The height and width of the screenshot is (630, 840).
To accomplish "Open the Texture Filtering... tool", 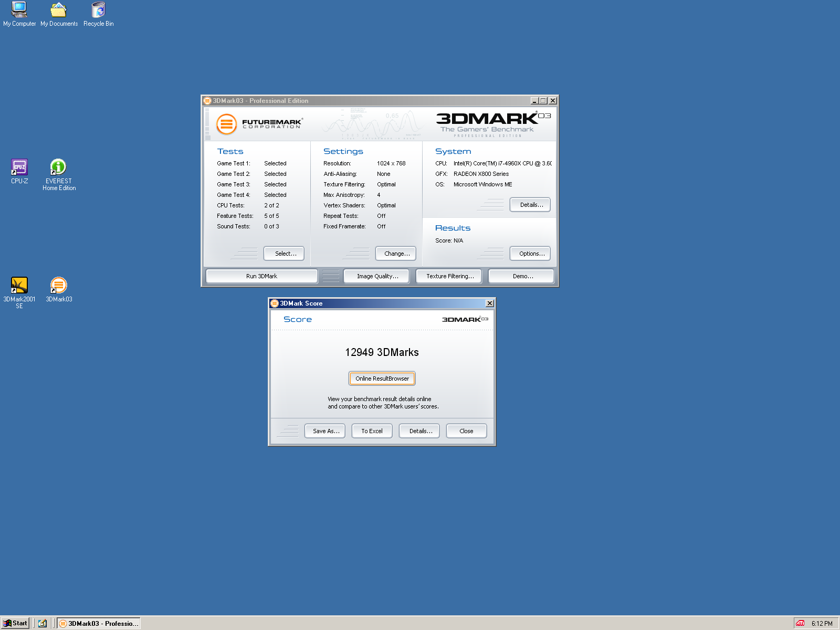I will [449, 276].
